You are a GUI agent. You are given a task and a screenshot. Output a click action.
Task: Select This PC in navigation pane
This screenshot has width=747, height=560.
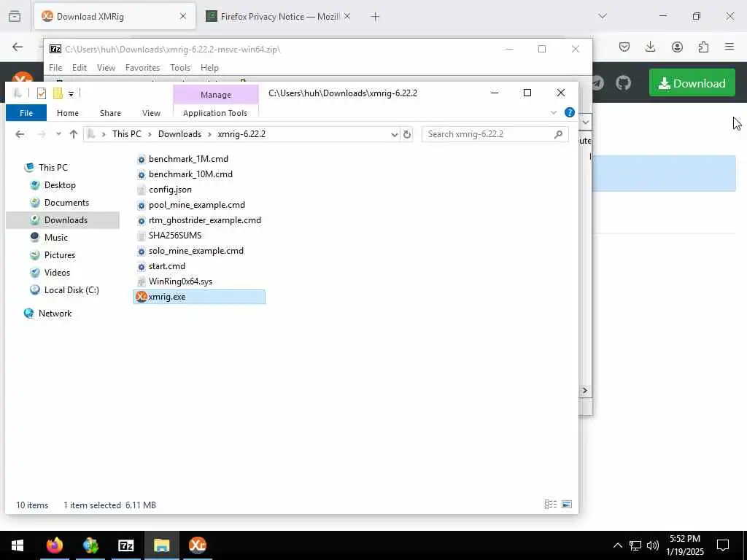53,168
